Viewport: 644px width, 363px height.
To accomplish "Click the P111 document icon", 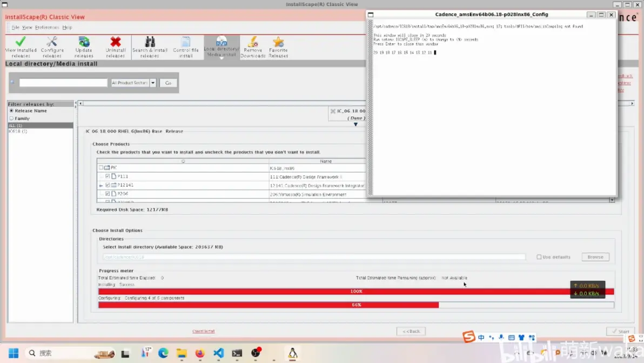I will tap(114, 176).
